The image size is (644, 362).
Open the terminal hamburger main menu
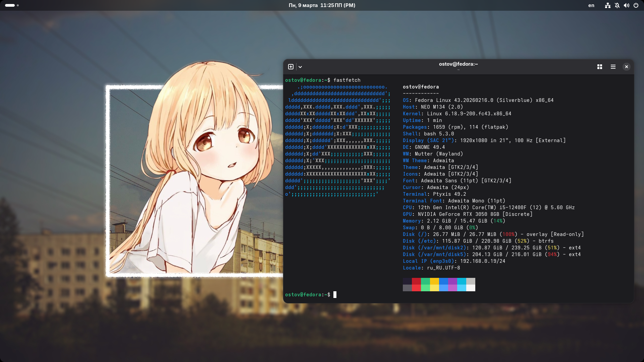pyautogui.click(x=613, y=67)
